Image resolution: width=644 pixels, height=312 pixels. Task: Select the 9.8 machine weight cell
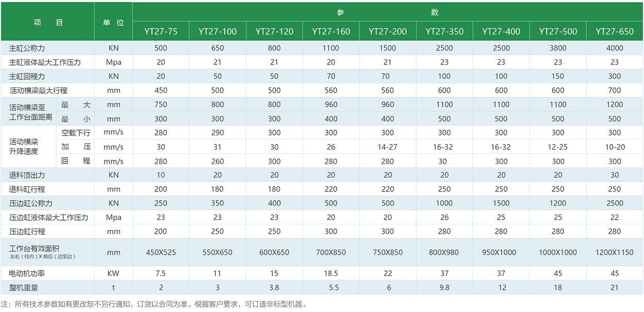[444, 287]
